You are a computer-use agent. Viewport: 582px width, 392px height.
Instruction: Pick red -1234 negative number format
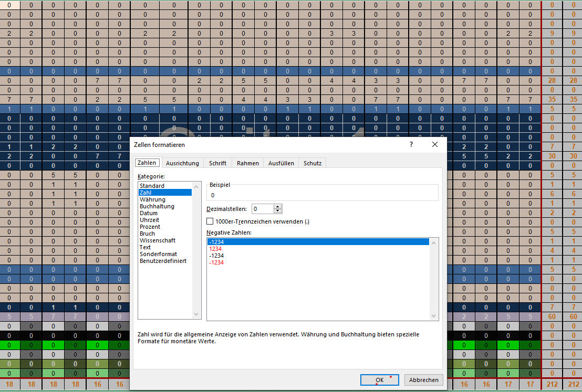[x=216, y=262]
